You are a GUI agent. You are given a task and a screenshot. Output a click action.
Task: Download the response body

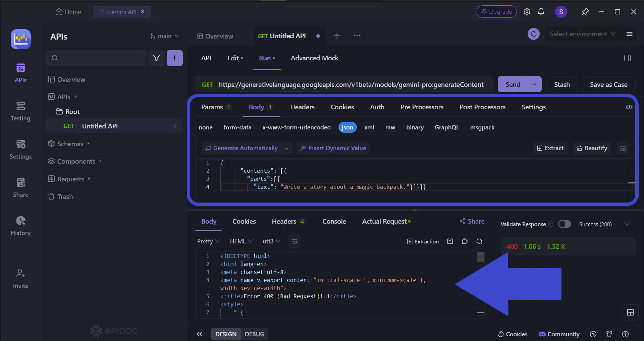tap(450, 241)
